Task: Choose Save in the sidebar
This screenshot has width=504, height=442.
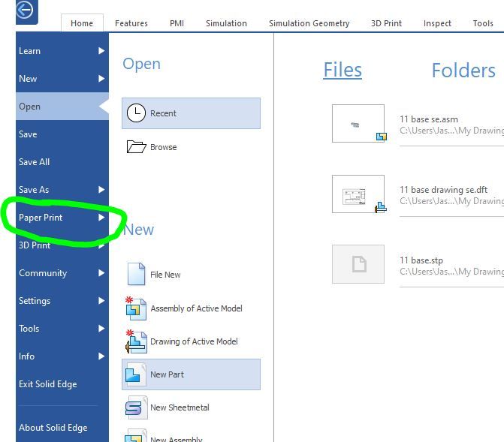Action: 62,134
